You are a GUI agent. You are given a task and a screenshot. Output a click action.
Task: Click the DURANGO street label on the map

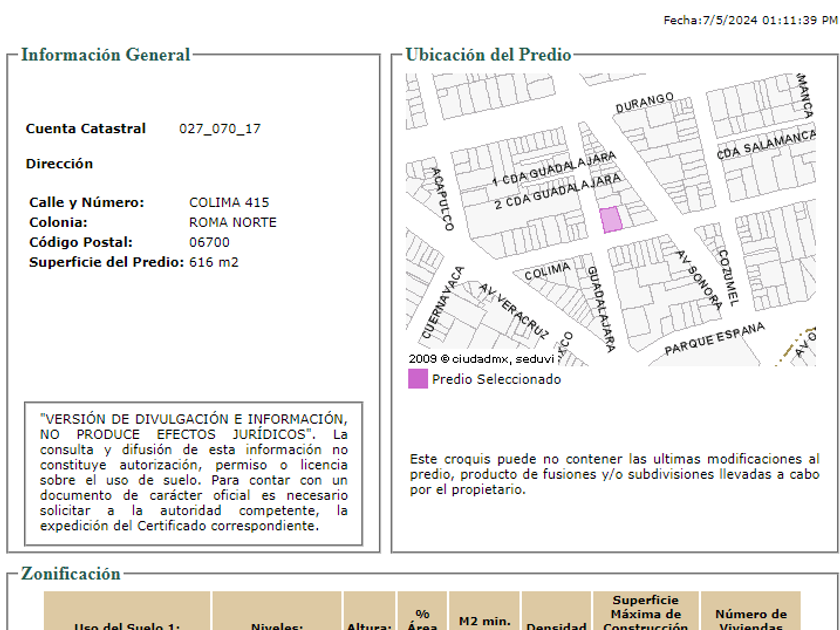click(645, 103)
